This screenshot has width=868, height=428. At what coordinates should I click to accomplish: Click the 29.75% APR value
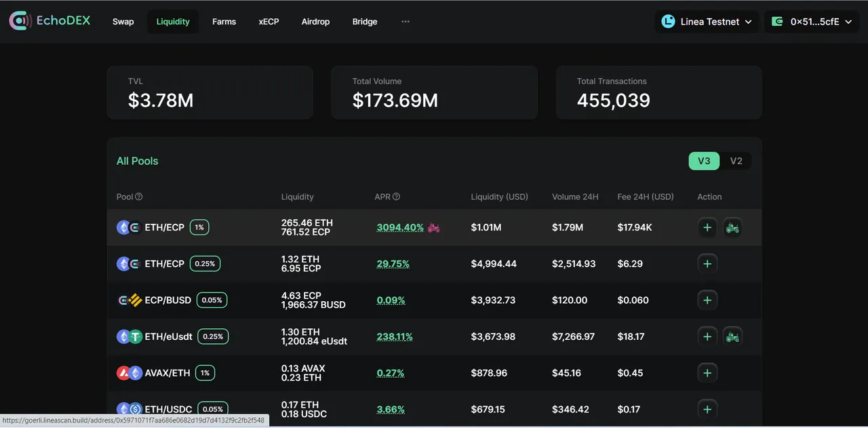pos(393,264)
